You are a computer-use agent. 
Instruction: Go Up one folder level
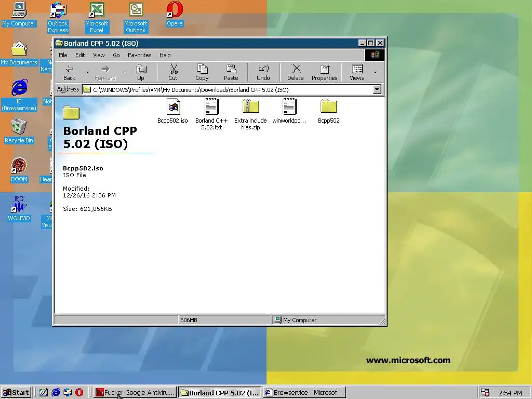tap(141, 73)
